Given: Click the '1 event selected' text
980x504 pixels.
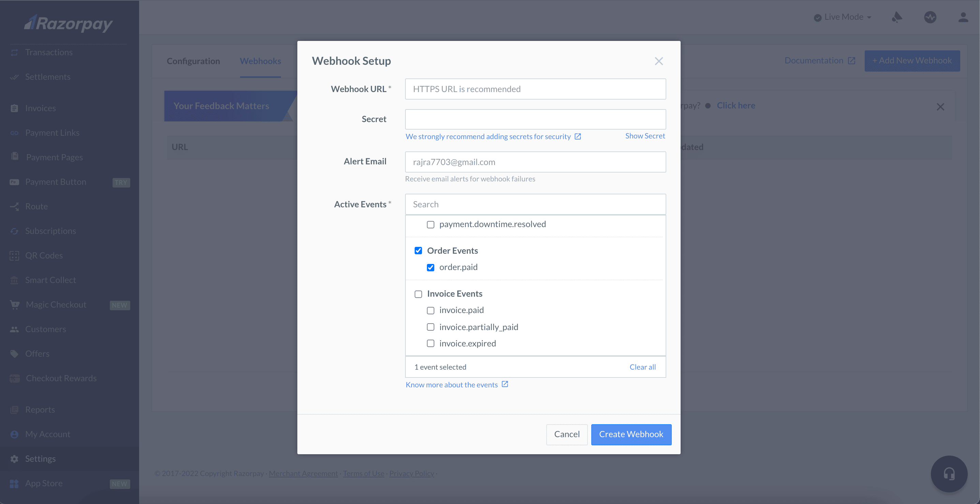Looking at the screenshot, I should [x=440, y=367].
